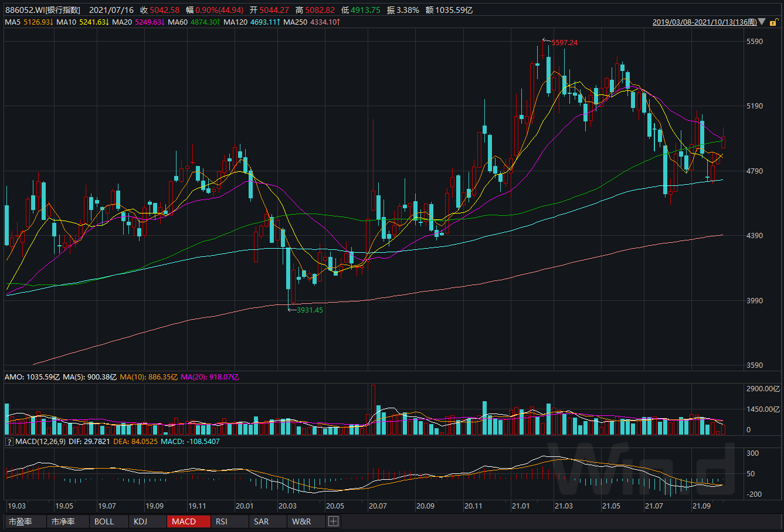Click the 5590 price axis label
The height and width of the screenshot is (532, 784).
[x=755, y=41]
